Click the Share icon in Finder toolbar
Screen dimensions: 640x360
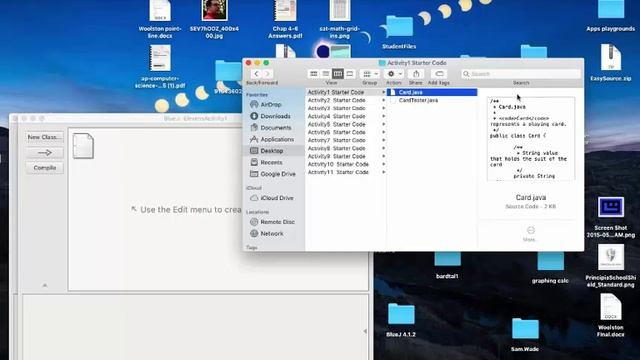(416, 74)
